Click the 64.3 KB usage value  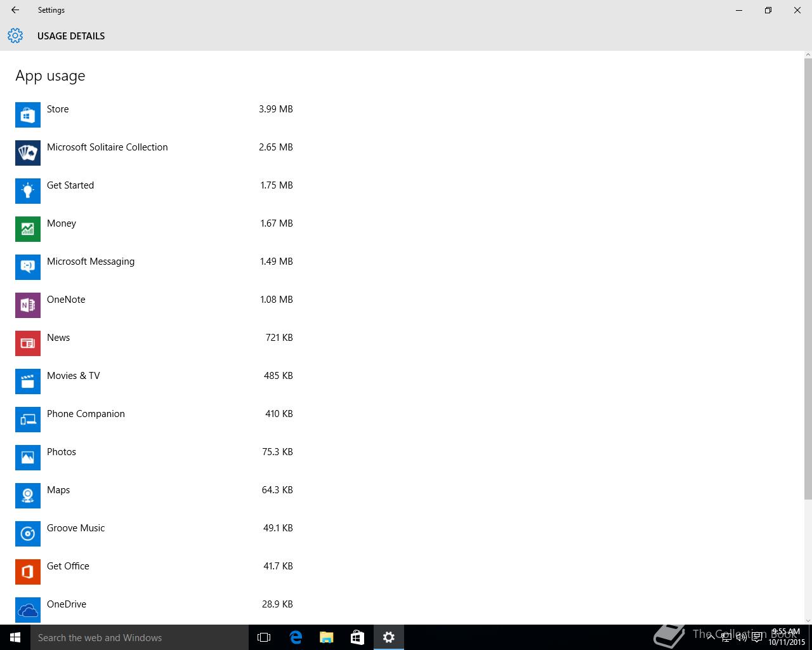click(277, 490)
